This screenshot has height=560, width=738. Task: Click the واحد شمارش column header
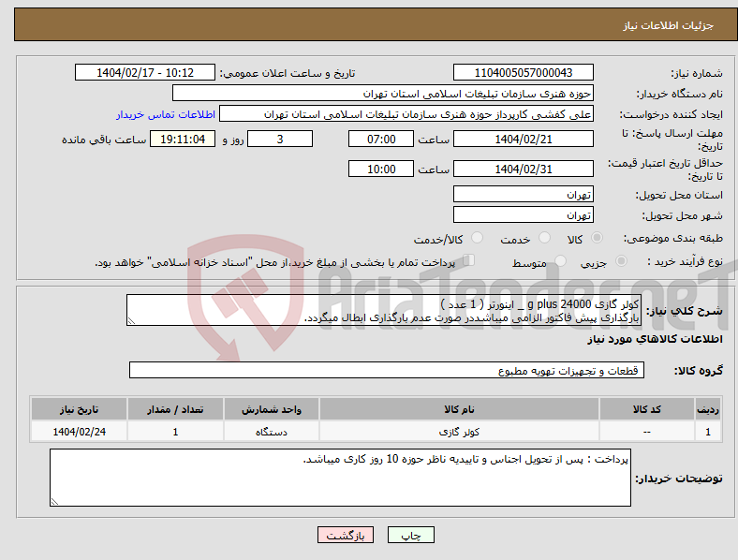click(271, 409)
